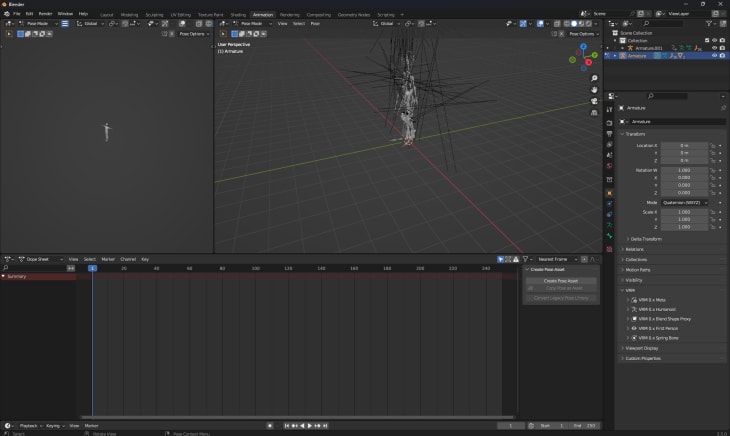Expand the Motion Paths panel

pos(640,270)
